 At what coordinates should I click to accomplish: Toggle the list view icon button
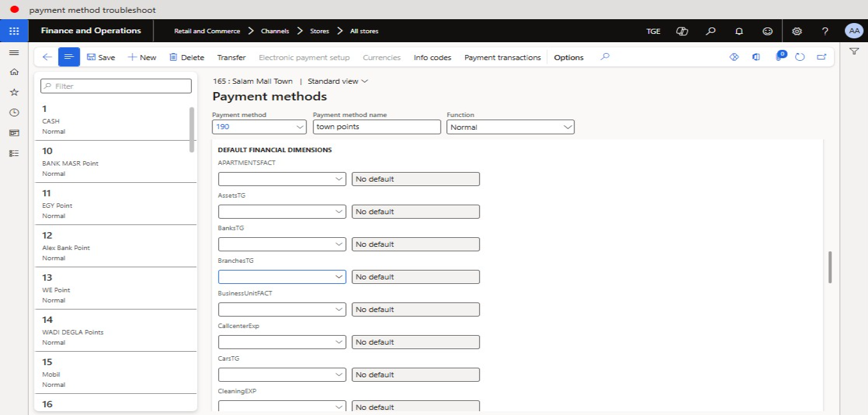coord(69,57)
